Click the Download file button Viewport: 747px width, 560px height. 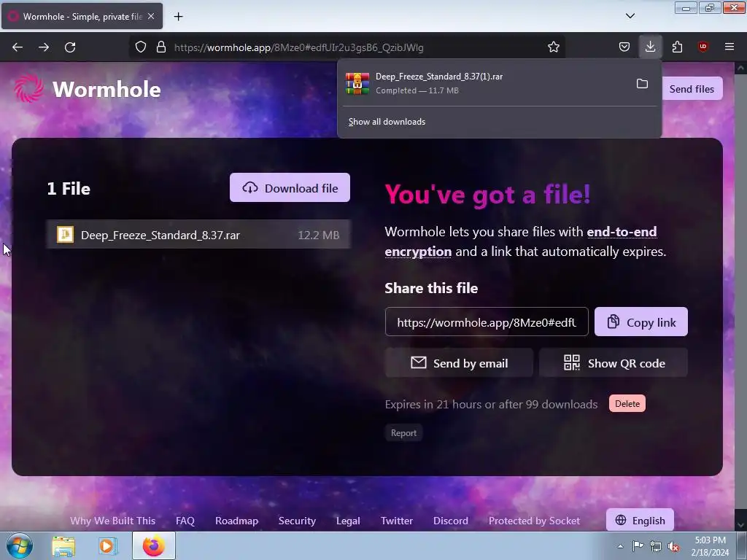tap(290, 187)
